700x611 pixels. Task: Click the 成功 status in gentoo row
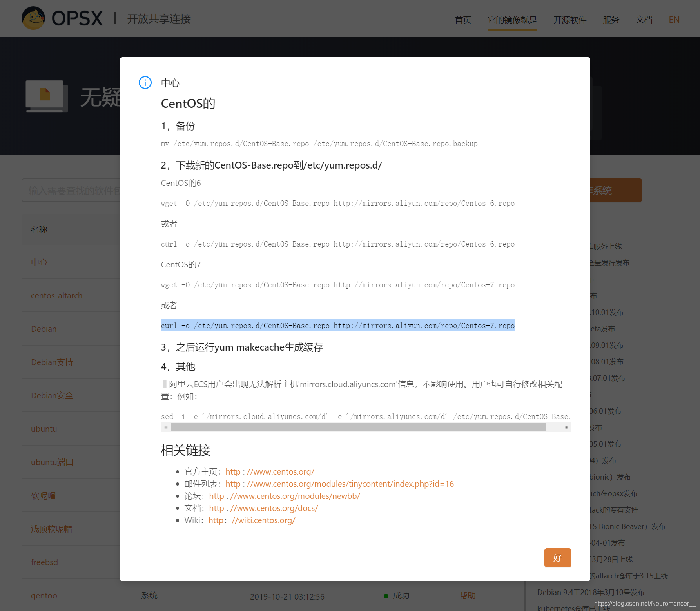click(x=401, y=595)
